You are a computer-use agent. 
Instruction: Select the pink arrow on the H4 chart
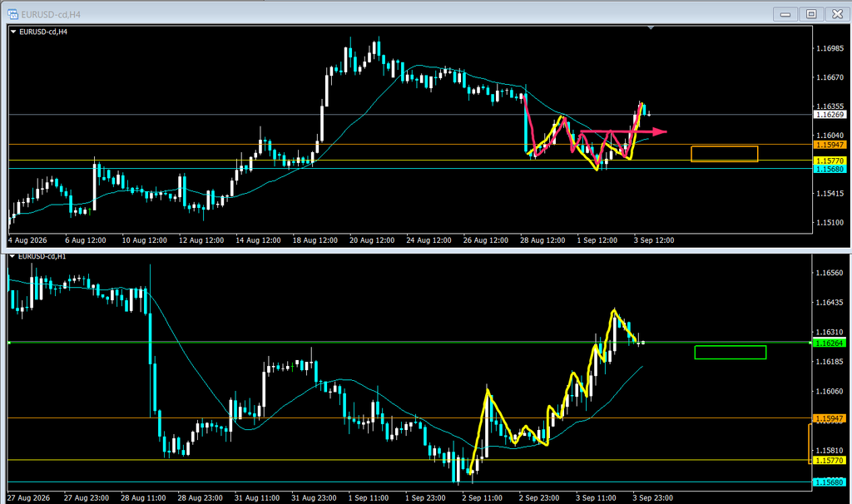click(624, 131)
